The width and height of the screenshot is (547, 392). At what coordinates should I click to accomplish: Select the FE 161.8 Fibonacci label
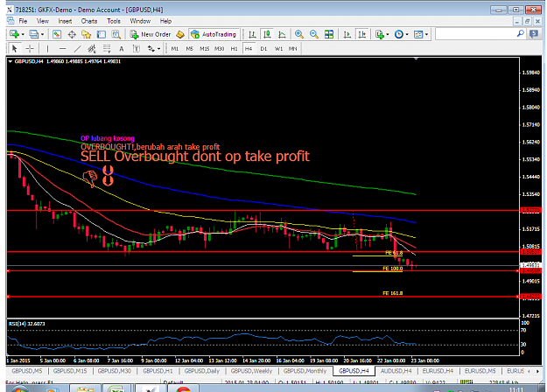392,293
